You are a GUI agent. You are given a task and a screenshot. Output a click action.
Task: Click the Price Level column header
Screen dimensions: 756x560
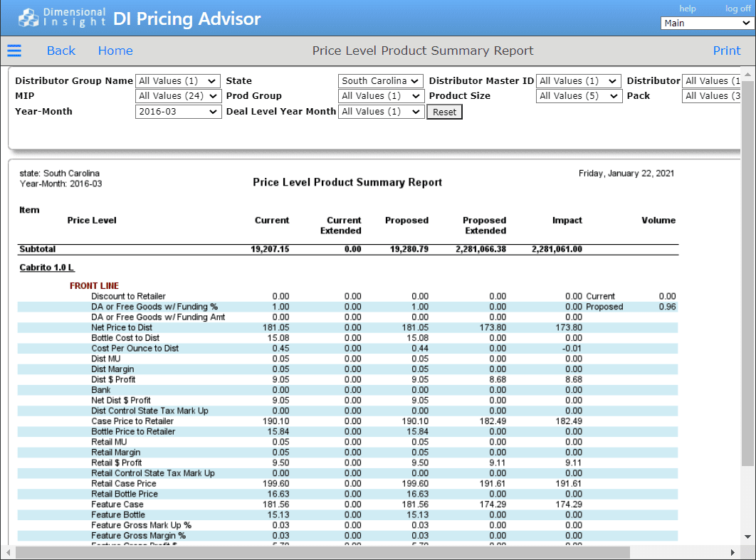92,221
